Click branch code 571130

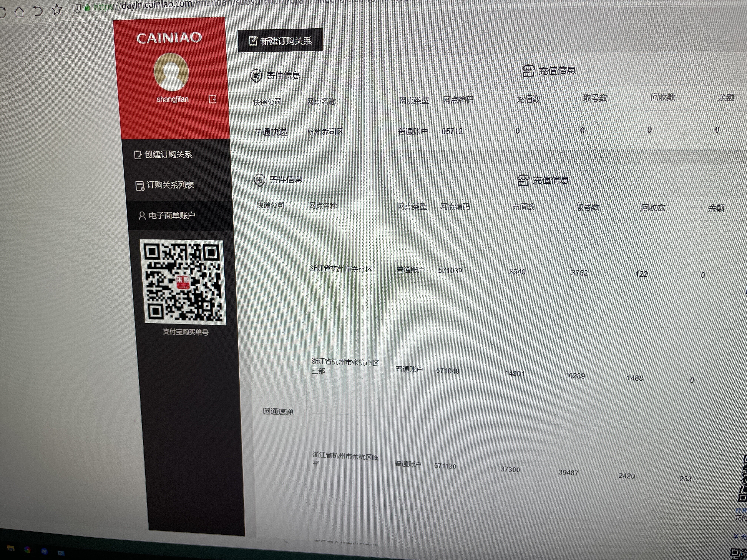445,466
